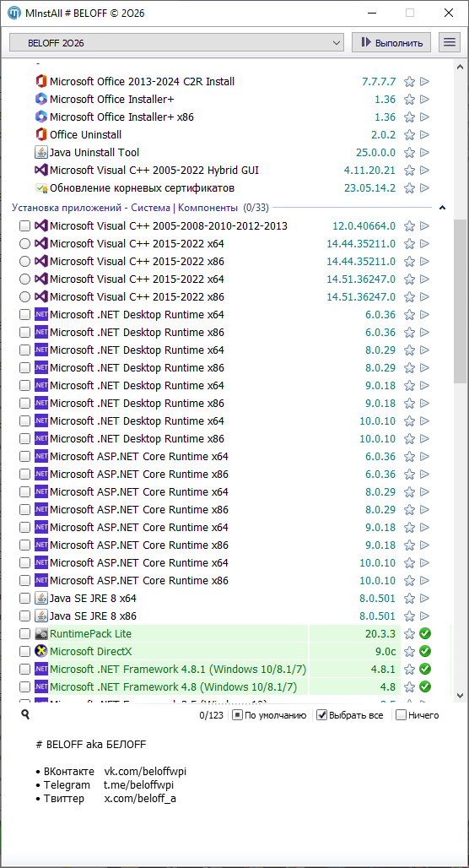Viewport: 469px width, 868px height.
Task: Toggle the Ничего checkbox
Action: 401,715
